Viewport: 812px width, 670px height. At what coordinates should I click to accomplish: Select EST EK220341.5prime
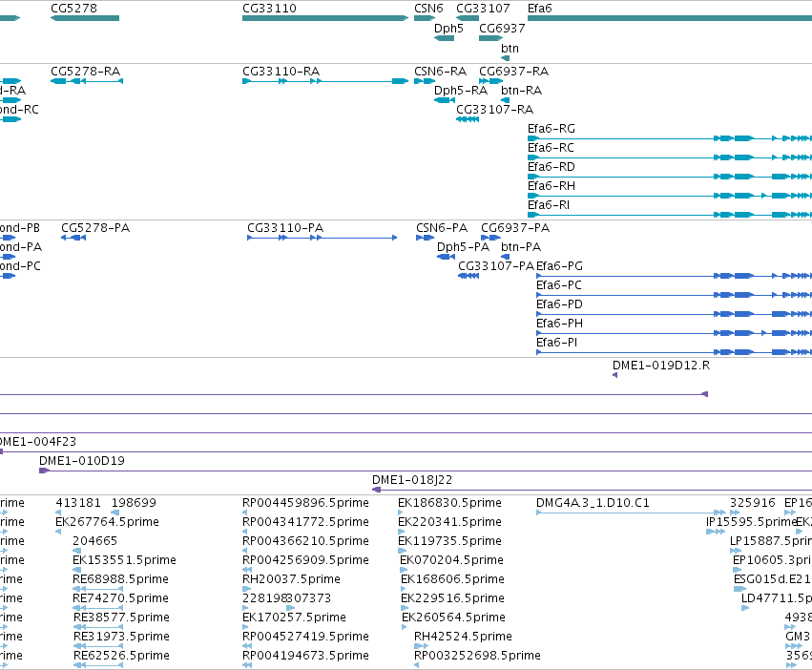point(402,532)
